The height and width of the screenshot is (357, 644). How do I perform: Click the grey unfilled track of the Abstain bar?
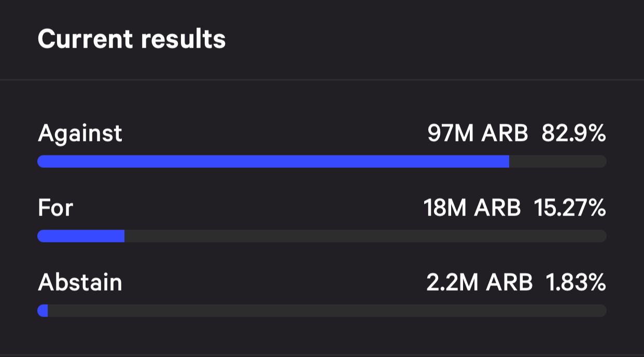(x=327, y=311)
